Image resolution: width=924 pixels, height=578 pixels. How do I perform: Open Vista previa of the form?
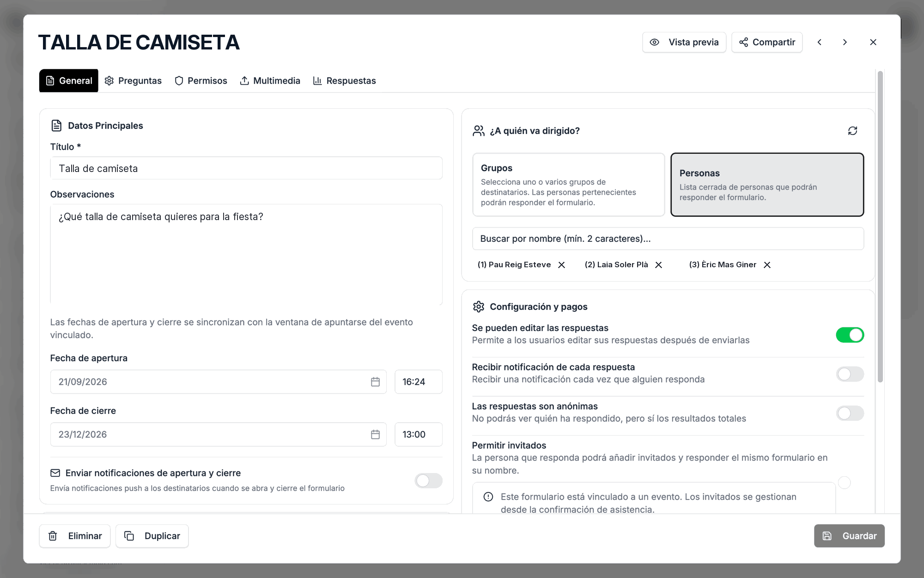tap(684, 42)
